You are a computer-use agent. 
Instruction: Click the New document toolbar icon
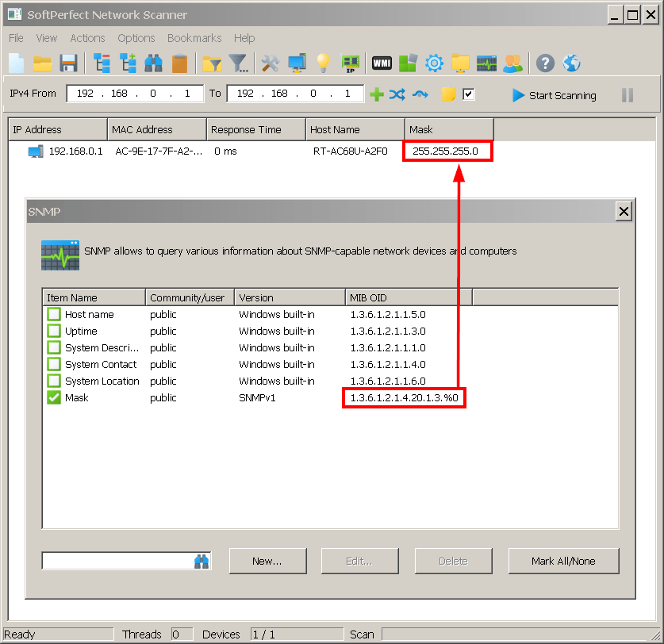[x=17, y=63]
